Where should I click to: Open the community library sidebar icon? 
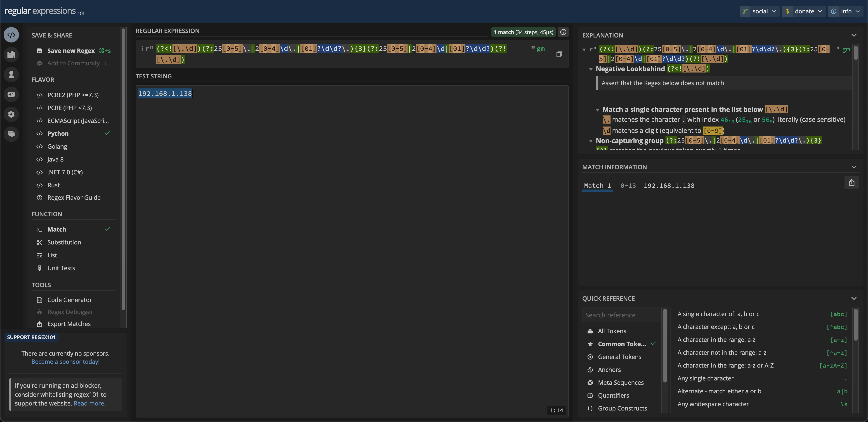tap(11, 55)
